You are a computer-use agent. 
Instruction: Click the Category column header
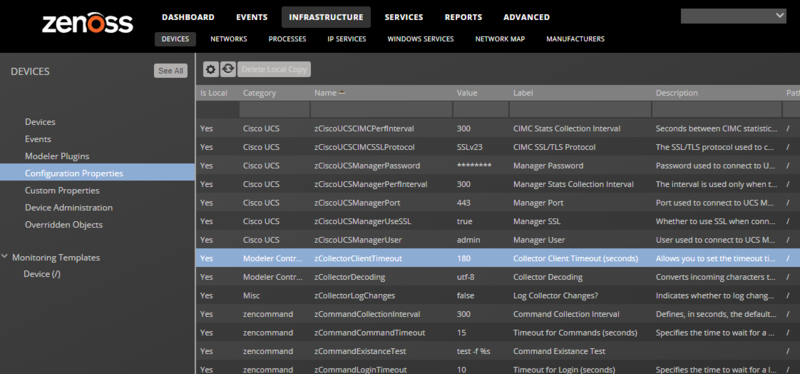[x=259, y=93]
